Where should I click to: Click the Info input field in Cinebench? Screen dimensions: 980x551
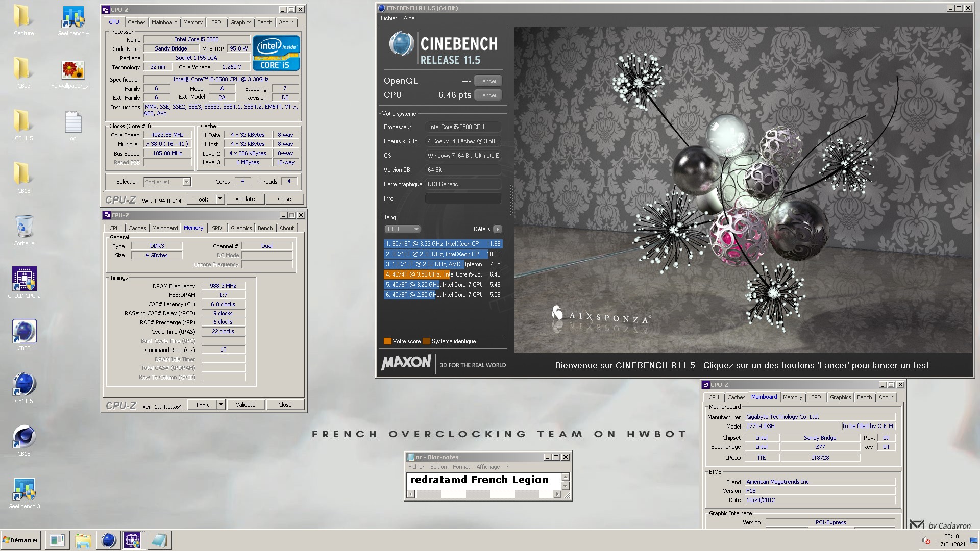point(463,198)
